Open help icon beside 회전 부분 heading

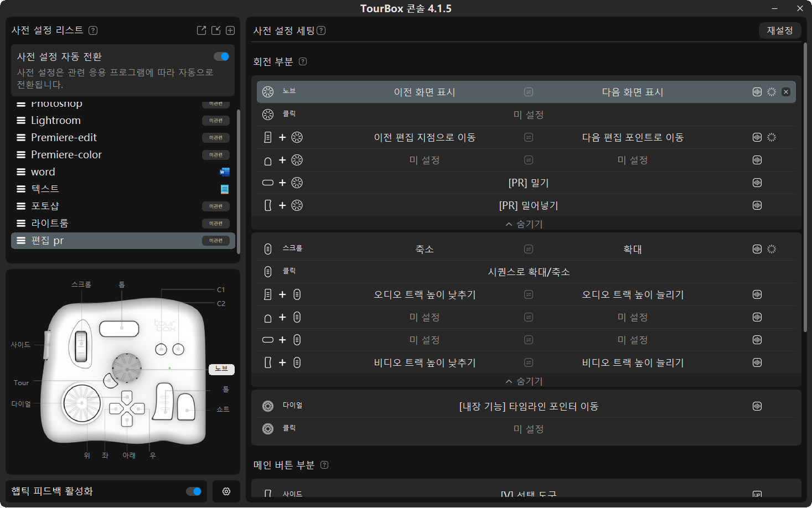(303, 61)
